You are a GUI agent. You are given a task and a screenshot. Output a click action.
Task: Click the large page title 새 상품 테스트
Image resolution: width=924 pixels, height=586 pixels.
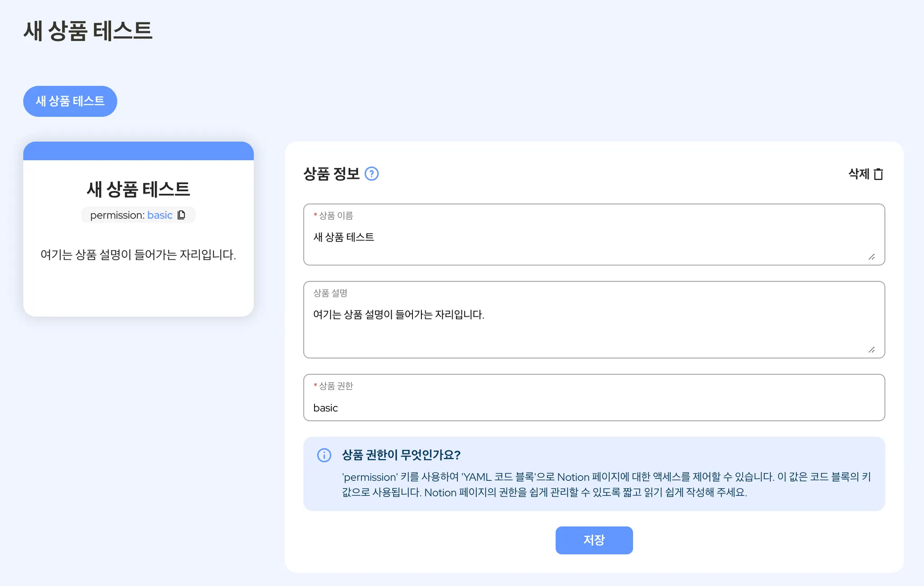88,31
